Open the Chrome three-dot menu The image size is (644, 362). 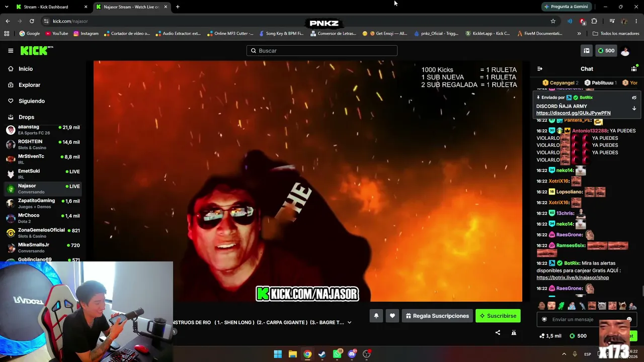point(637,21)
